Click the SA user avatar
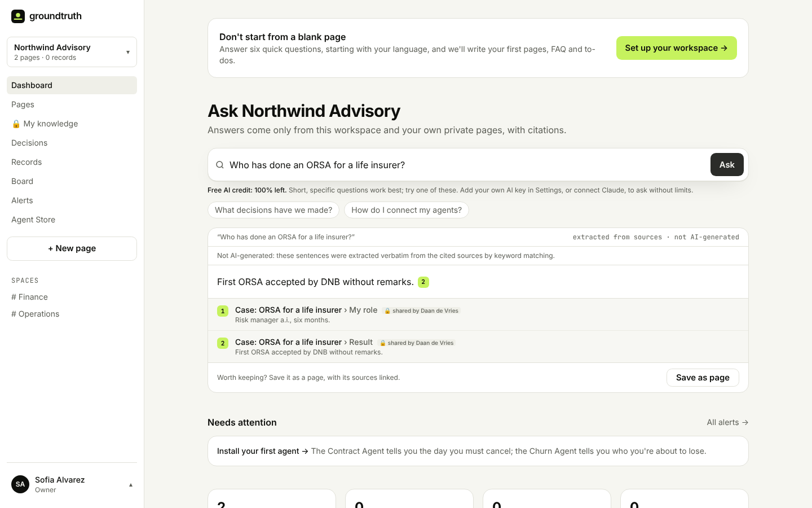The height and width of the screenshot is (508, 812). 20,484
